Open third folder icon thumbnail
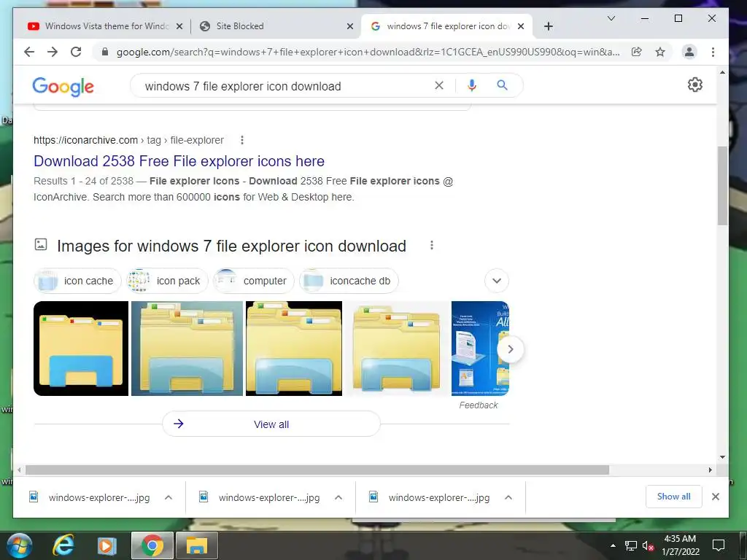The height and width of the screenshot is (560, 747). pyautogui.click(x=293, y=349)
